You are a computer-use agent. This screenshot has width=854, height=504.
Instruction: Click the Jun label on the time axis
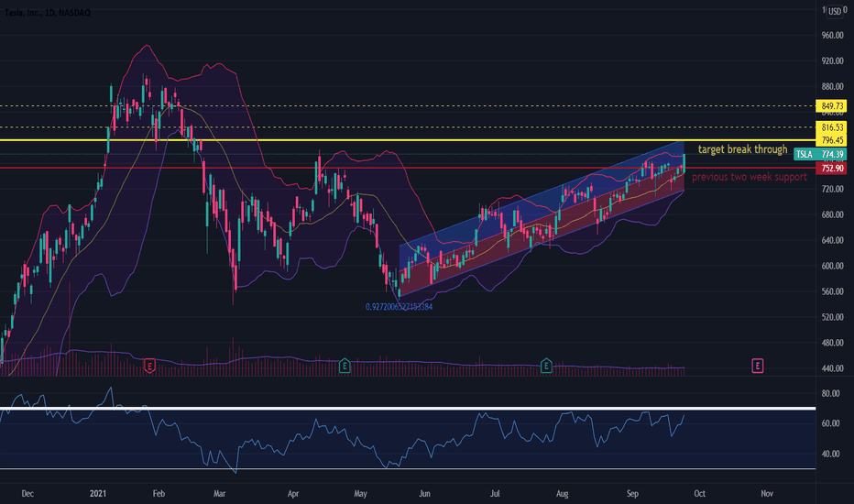pos(424,494)
